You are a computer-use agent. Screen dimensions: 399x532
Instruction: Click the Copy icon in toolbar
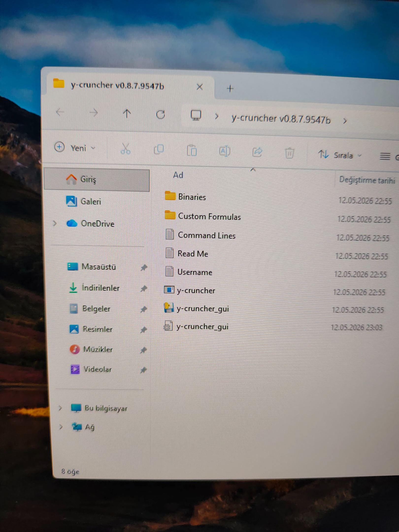click(x=159, y=150)
